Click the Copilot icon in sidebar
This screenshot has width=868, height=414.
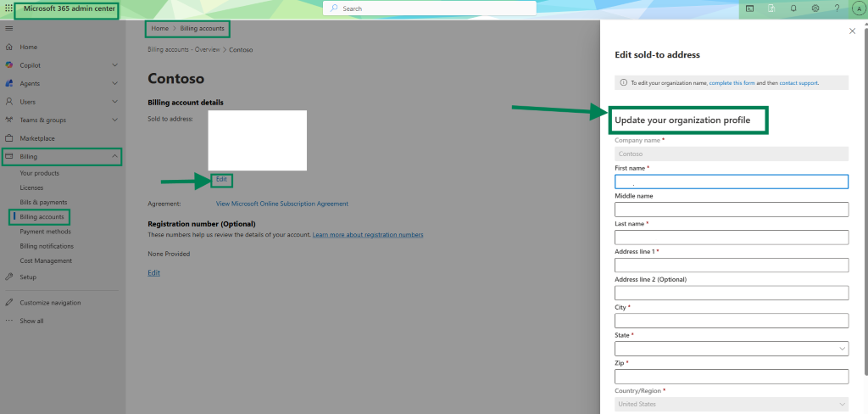[8, 65]
